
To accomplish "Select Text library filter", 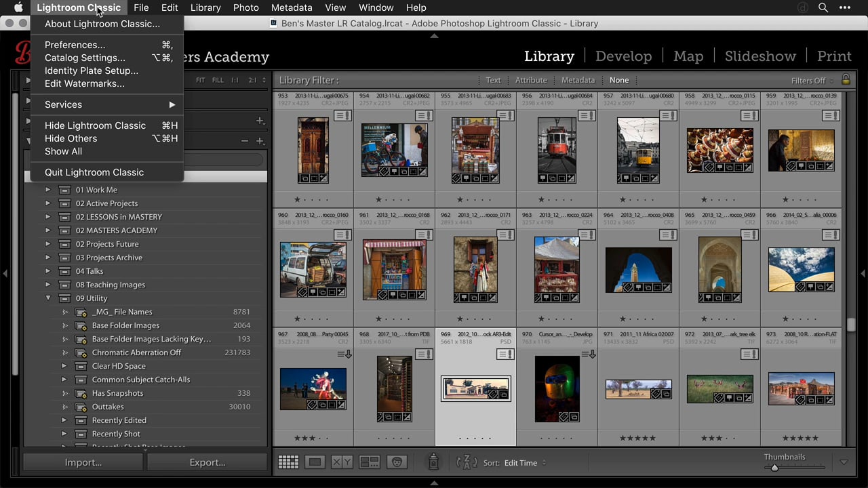I will [x=493, y=80].
